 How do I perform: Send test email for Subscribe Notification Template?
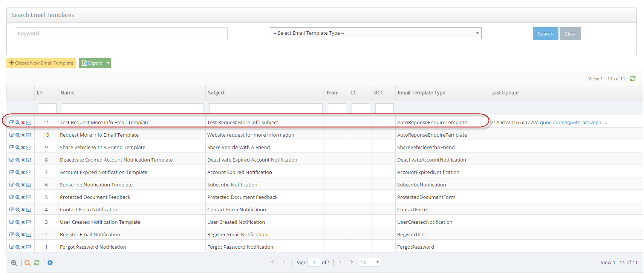pos(29,185)
